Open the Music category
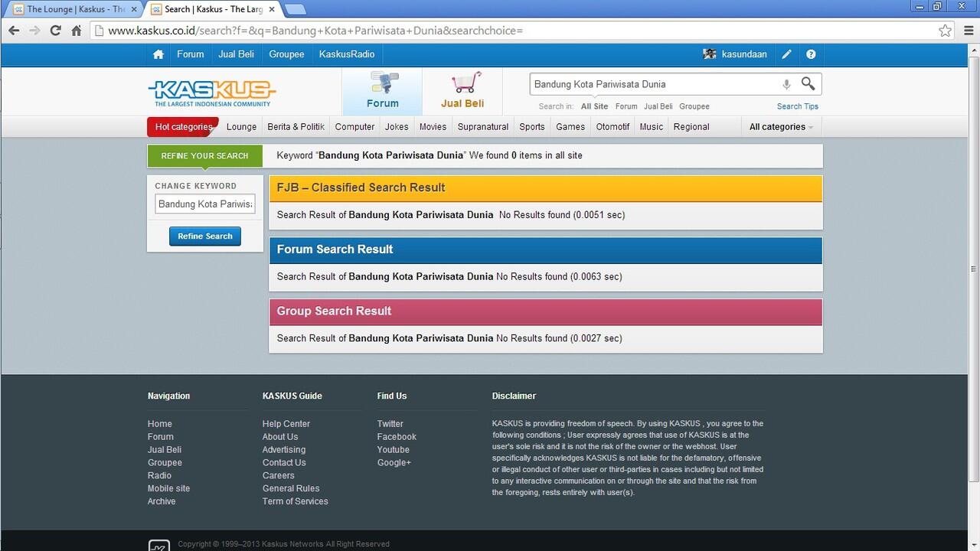980x551 pixels. (x=652, y=127)
